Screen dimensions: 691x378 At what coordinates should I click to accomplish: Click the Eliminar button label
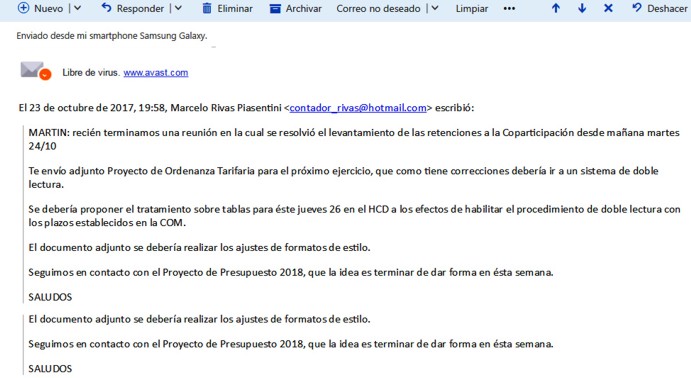coord(235,8)
